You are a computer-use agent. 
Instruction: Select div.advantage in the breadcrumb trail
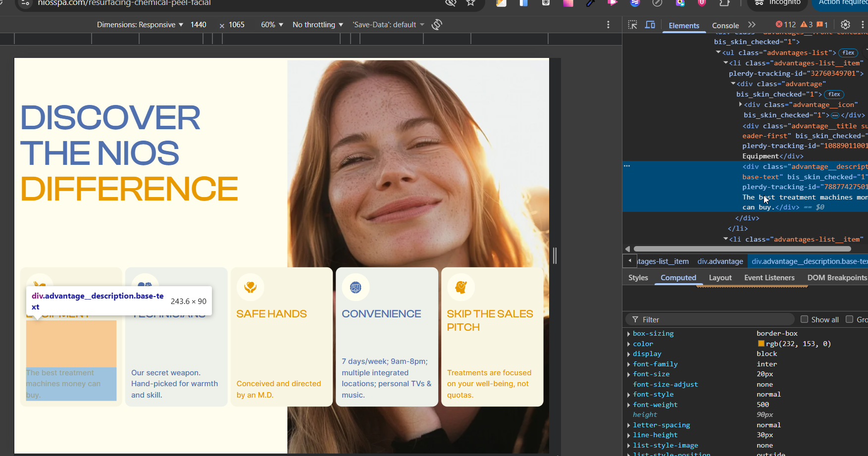pyautogui.click(x=720, y=261)
